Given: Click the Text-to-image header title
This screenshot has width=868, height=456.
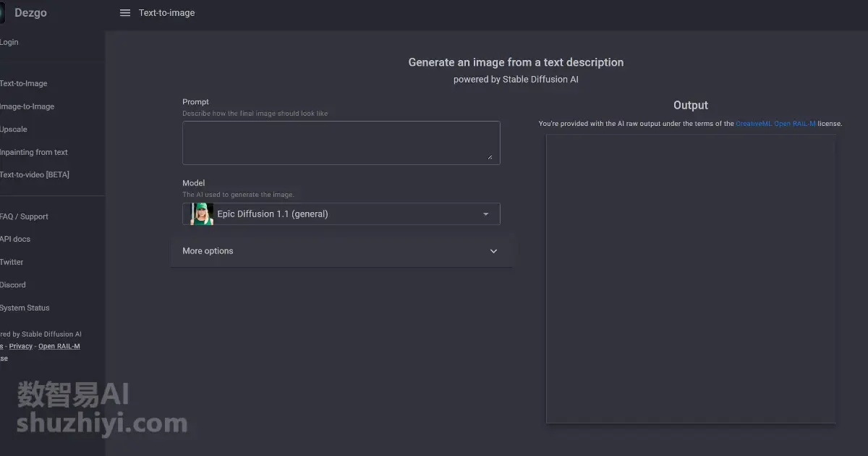Looking at the screenshot, I should (x=167, y=13).
